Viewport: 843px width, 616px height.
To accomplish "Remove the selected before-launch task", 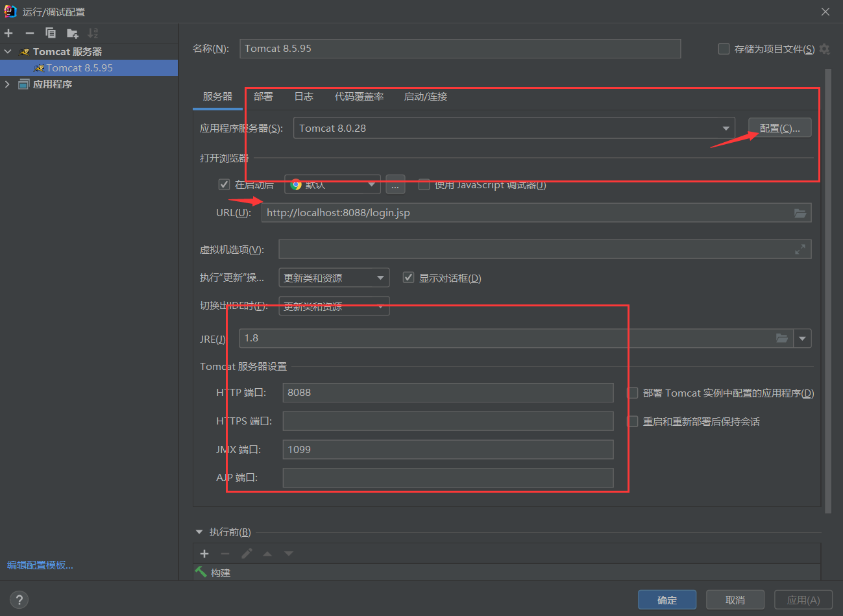I will point(225,554).
